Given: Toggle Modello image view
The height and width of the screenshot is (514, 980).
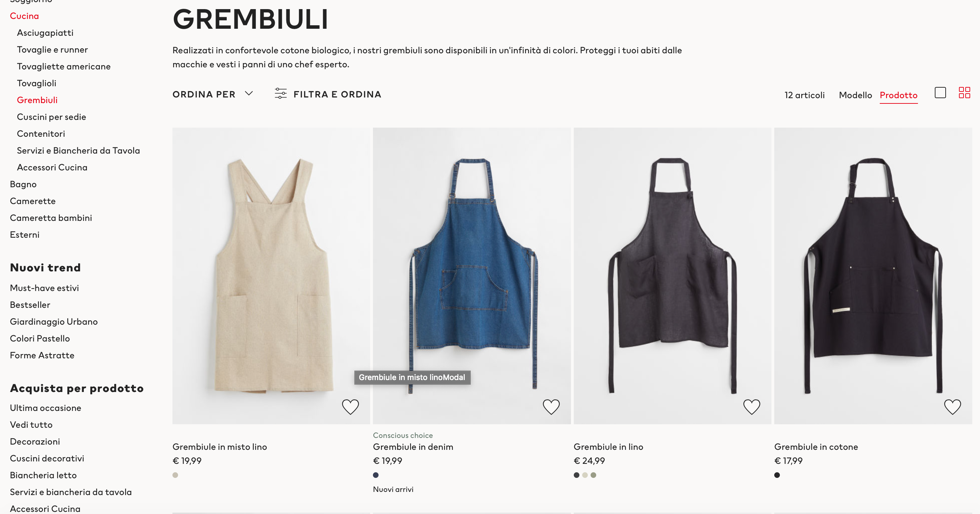Looking at the screenshot, I should coord(855,95).
